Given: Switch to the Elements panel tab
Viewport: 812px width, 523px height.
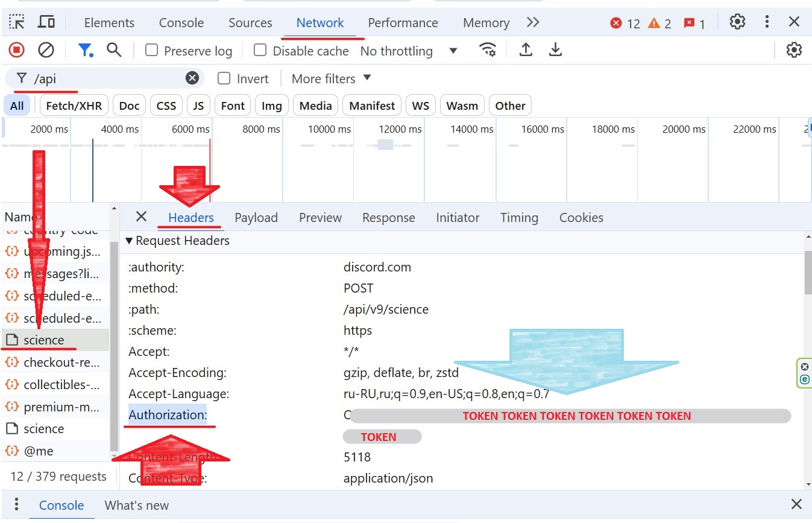Looking at the screenshot, I should (x=109, y=23).
